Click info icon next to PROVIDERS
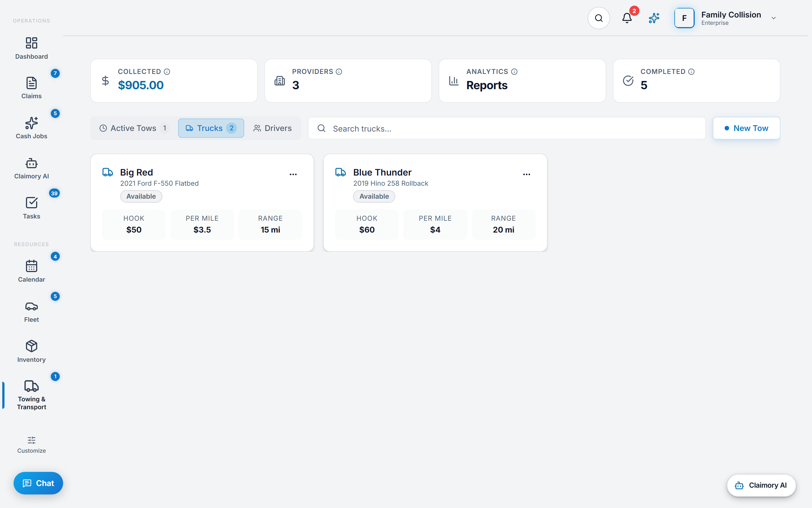The width and height of the screenshot is (812, 508). [x=339, y=72]
